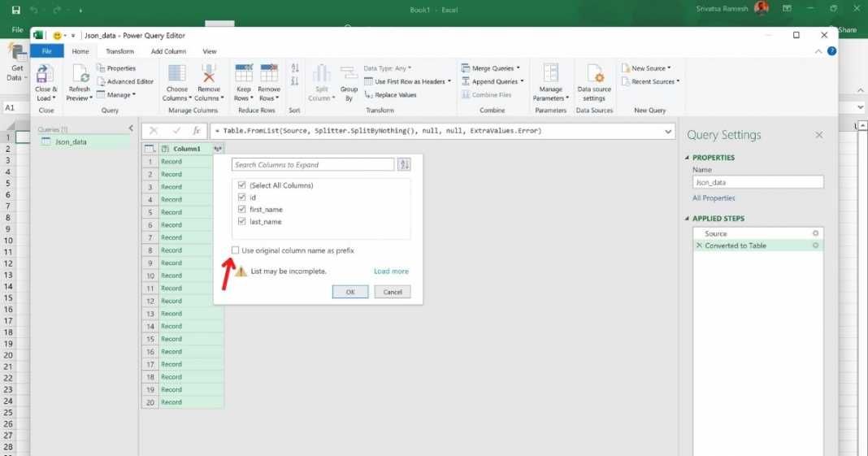868x456 pixels.
Task: Toggle the Select All Columns checkbox
Action: click(241, 185)
